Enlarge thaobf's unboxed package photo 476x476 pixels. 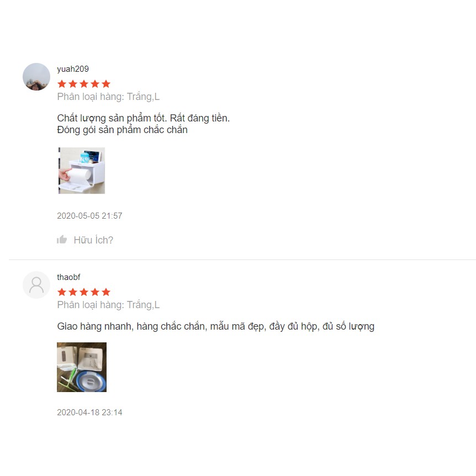[x=82, y=367]
